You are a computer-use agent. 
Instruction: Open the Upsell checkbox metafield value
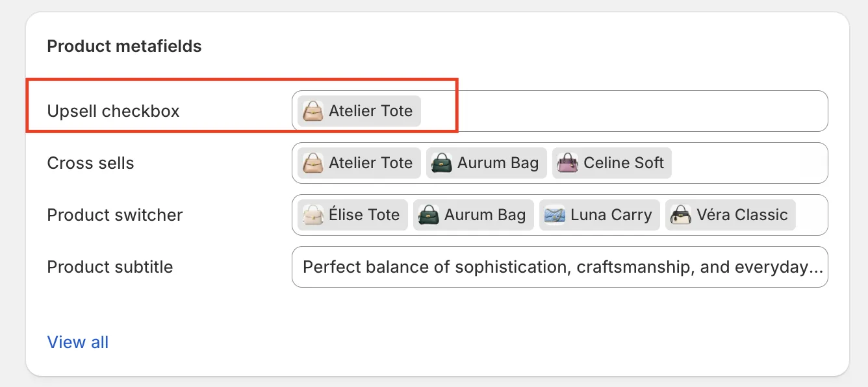point(559,111)
